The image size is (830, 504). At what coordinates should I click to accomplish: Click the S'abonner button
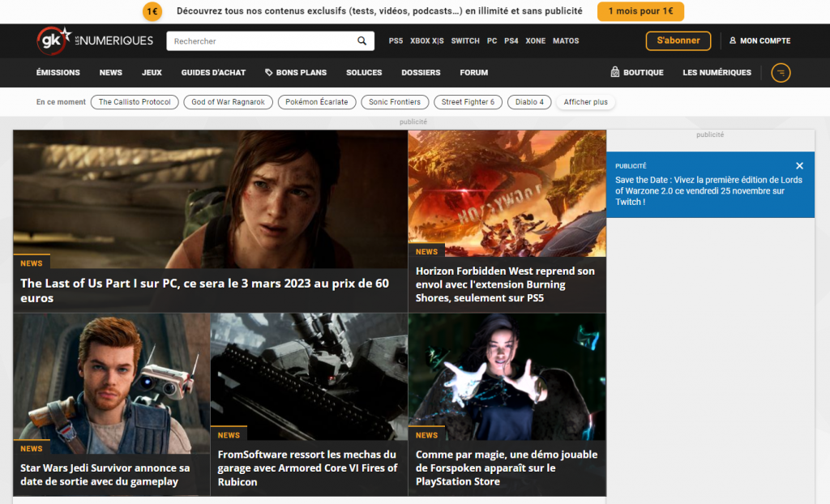(678, 41)
